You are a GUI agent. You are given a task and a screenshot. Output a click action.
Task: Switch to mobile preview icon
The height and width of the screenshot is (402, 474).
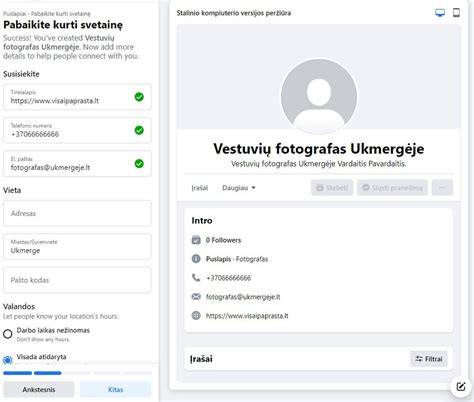tap(456, 13)
